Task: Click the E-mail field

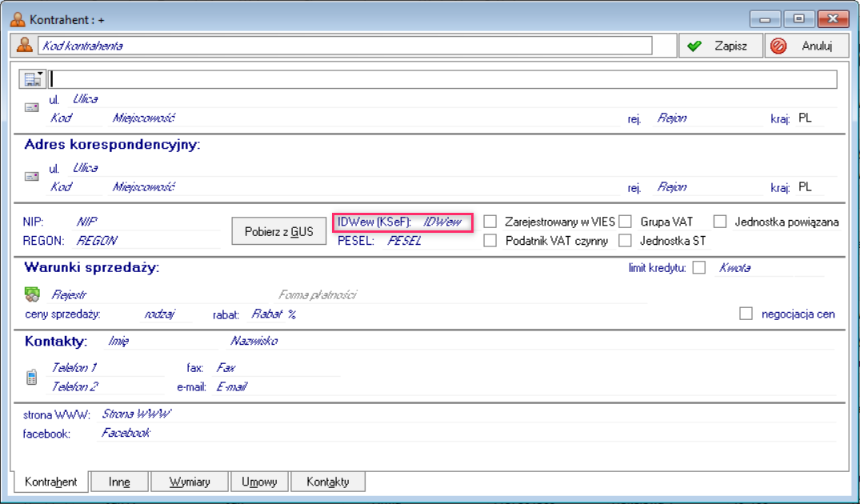Action: [524, 386]
